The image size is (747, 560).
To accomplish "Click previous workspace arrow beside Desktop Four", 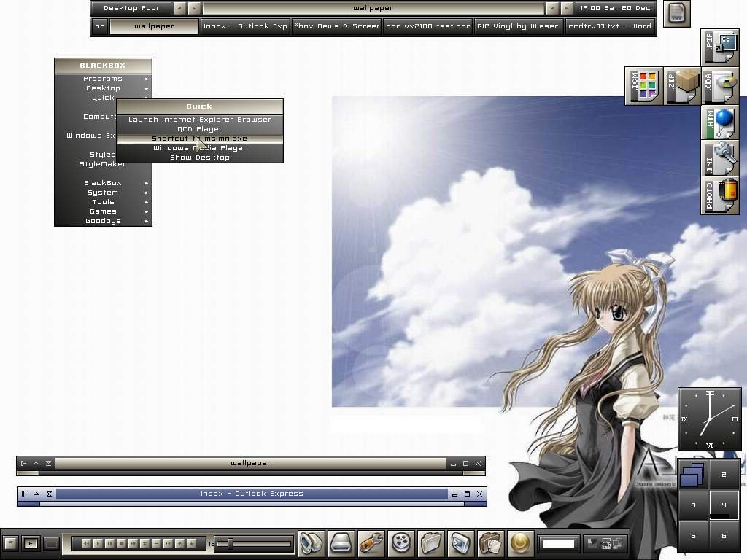I will click(179, 8).
